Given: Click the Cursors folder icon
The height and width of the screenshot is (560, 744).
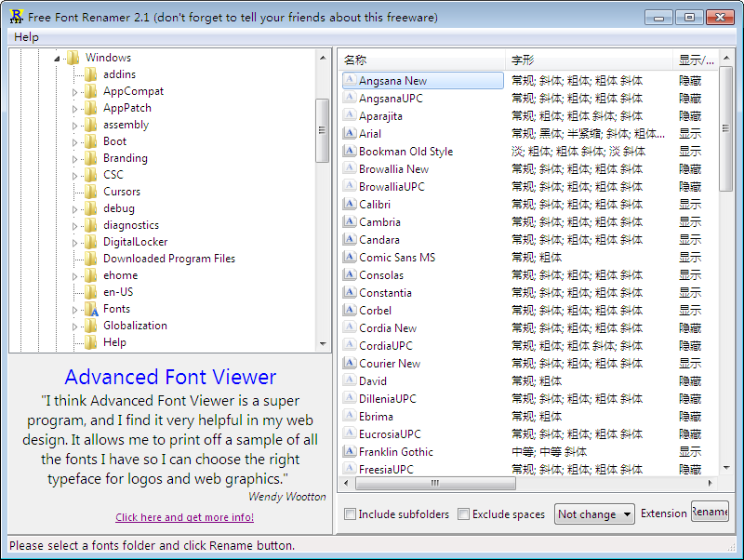Looking at the screenshot, I should click(90, 192).
